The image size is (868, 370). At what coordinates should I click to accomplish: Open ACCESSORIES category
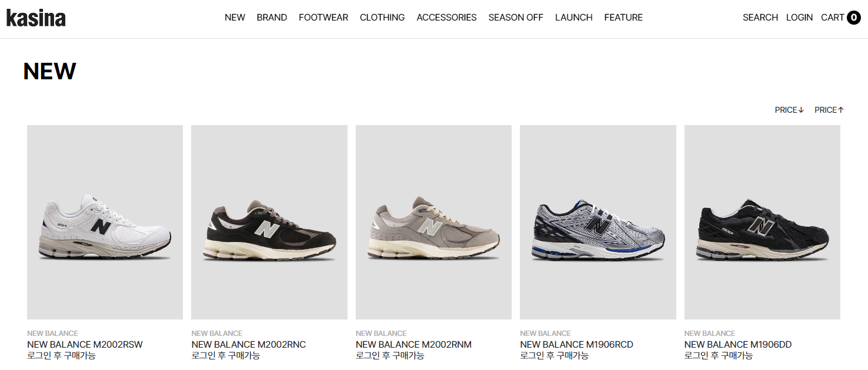pyautogui.click(x=446, y=18)
